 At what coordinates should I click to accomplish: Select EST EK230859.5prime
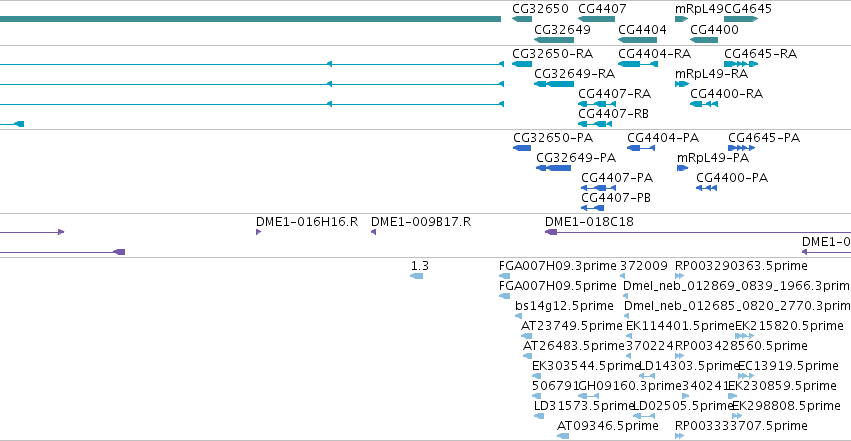[x=782, y=386]
